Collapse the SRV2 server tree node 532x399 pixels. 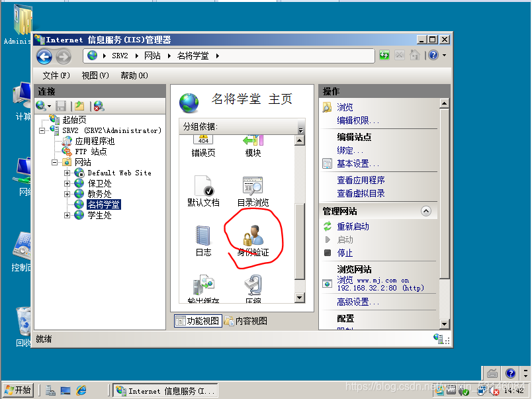point(42,130)
